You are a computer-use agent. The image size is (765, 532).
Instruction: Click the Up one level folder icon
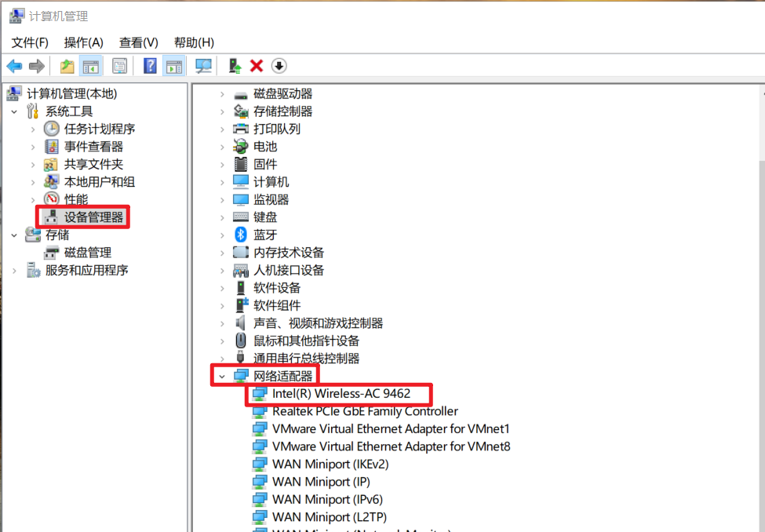67,66
